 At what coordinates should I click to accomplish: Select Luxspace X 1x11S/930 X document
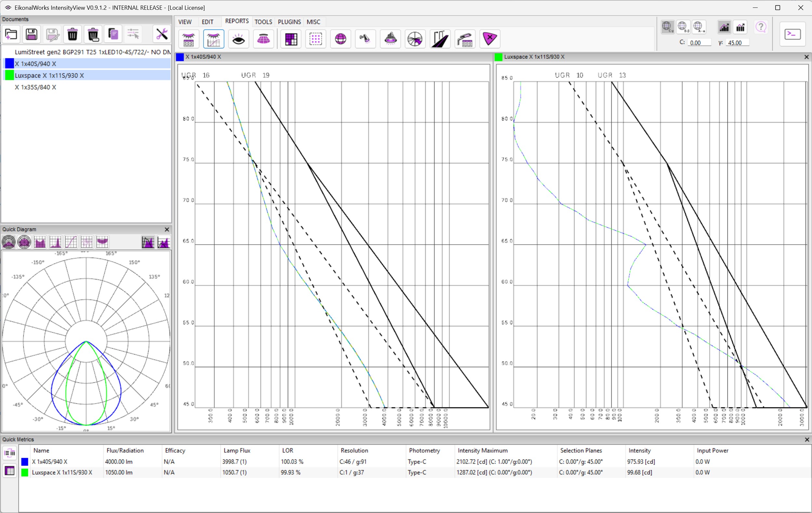pyautogui.click(x=87, y=75)
